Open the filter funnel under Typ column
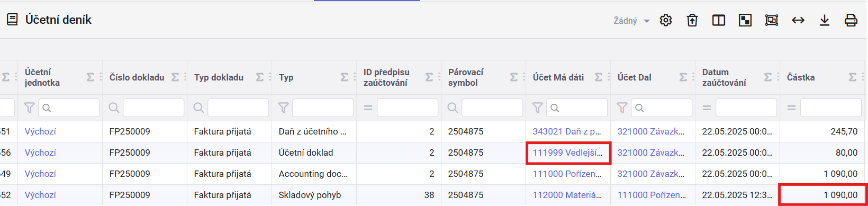Image resolution: width=868 pixels, height=206 pixels. coord(284,108)
